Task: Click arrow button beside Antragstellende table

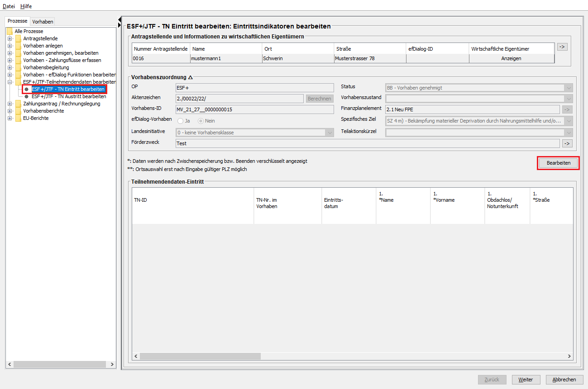Action: [x=562, y=47]
